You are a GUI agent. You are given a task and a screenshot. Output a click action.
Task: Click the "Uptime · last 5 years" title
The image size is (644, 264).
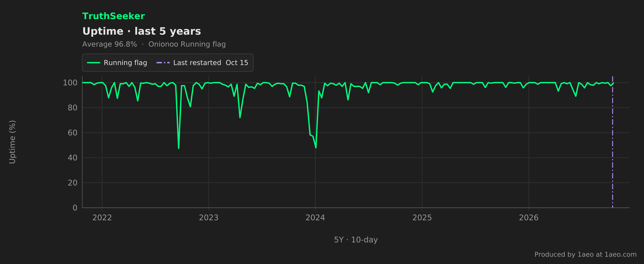(142, 31)
